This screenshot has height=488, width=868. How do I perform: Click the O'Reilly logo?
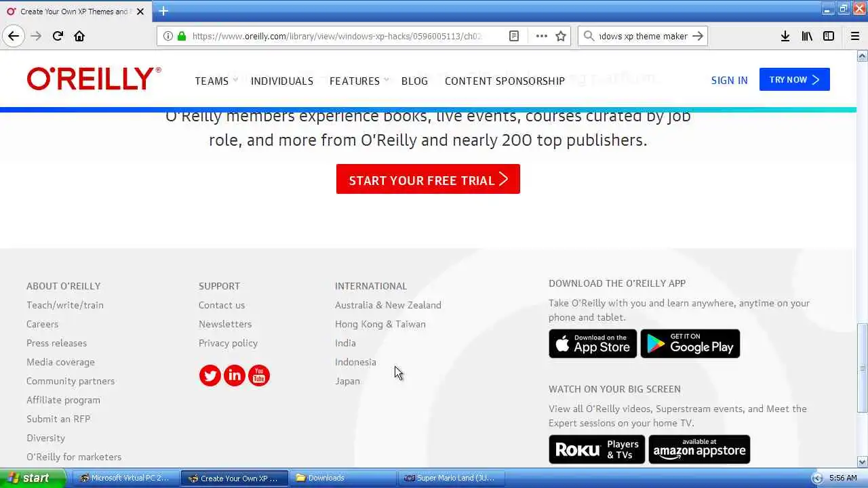click(x=94, y=79)
